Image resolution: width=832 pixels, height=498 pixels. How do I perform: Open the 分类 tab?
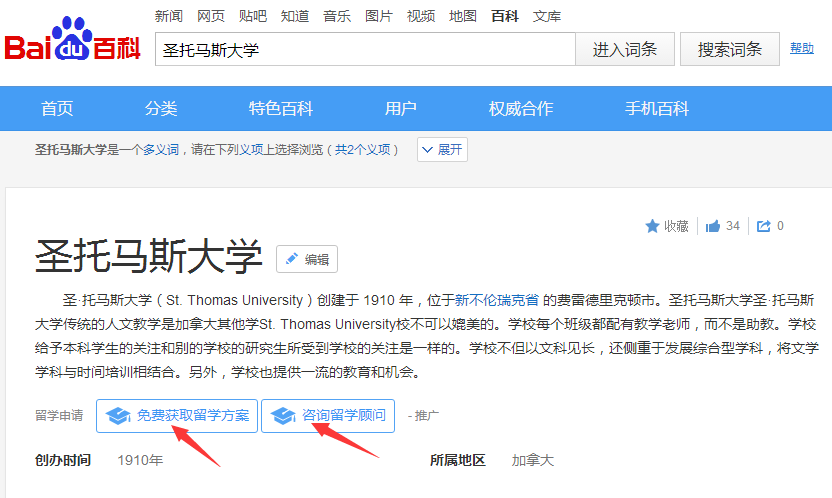(161, 109)
